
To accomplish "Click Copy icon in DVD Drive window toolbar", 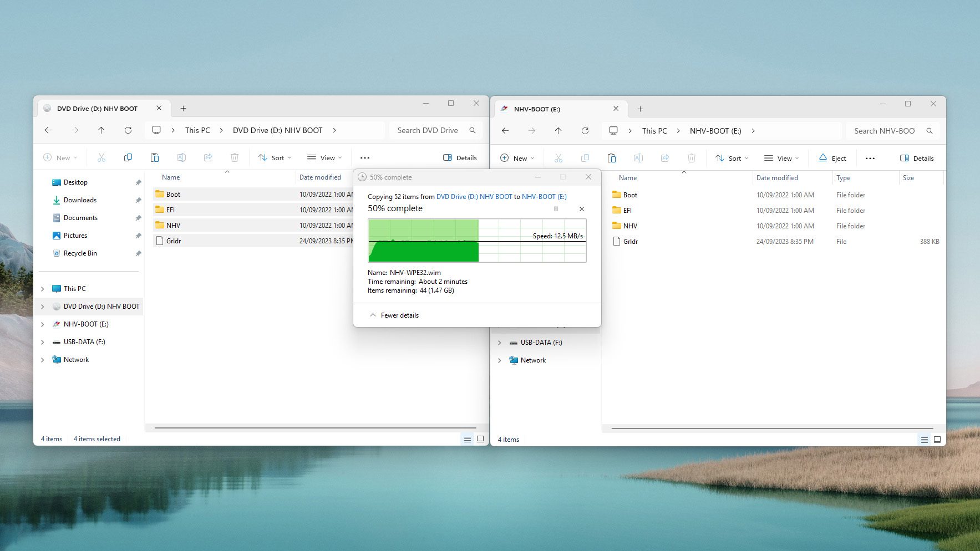I will point(128,158).
